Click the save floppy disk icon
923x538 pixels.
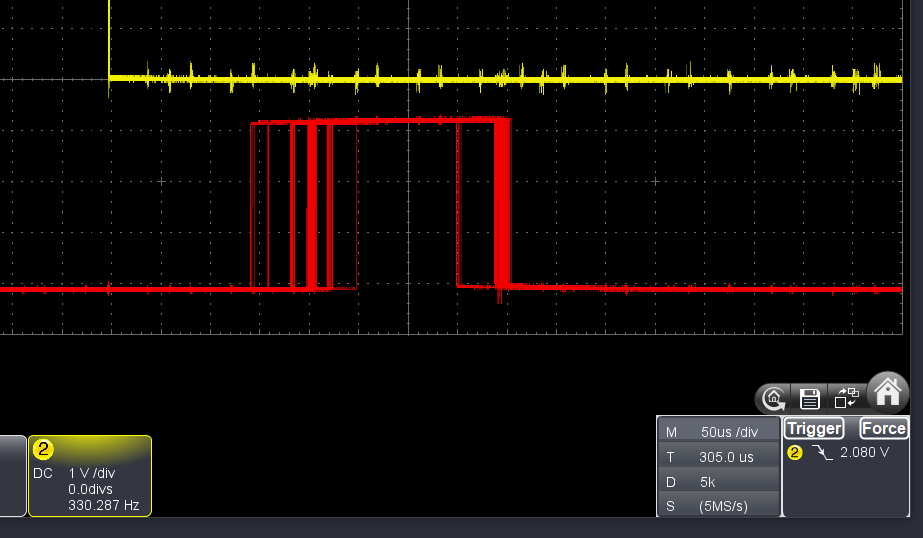[810, 398]
